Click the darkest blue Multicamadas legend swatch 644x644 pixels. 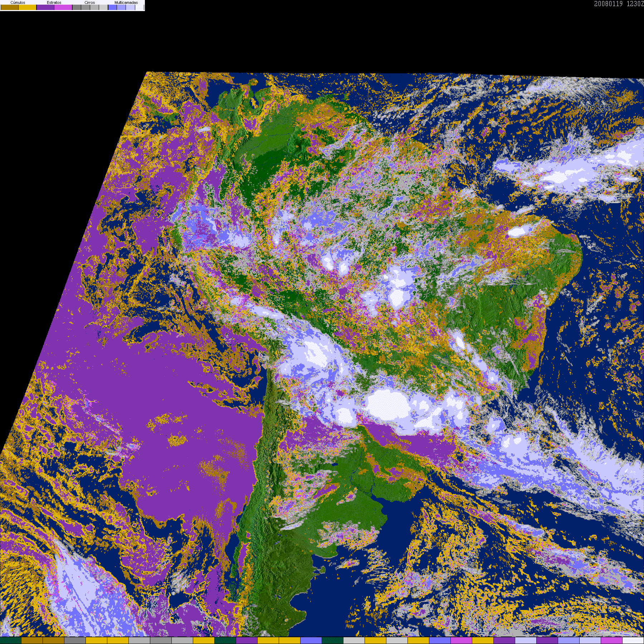(112, 7)
